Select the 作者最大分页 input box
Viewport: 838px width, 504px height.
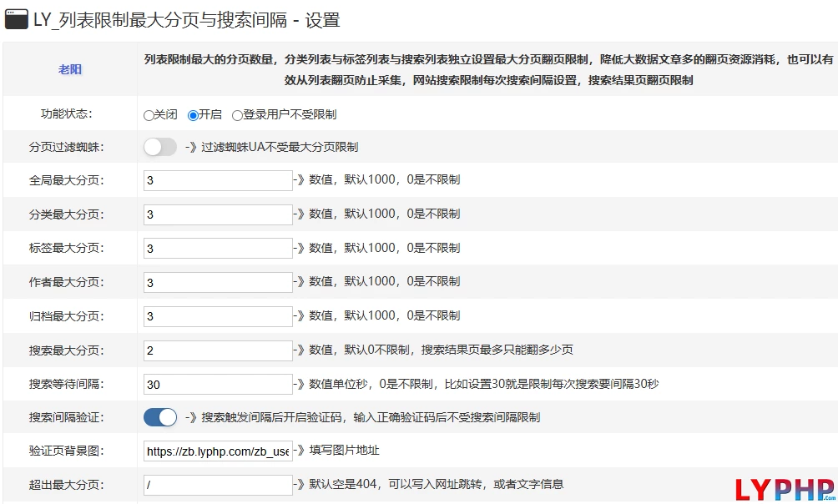click(x=218, y=282)
